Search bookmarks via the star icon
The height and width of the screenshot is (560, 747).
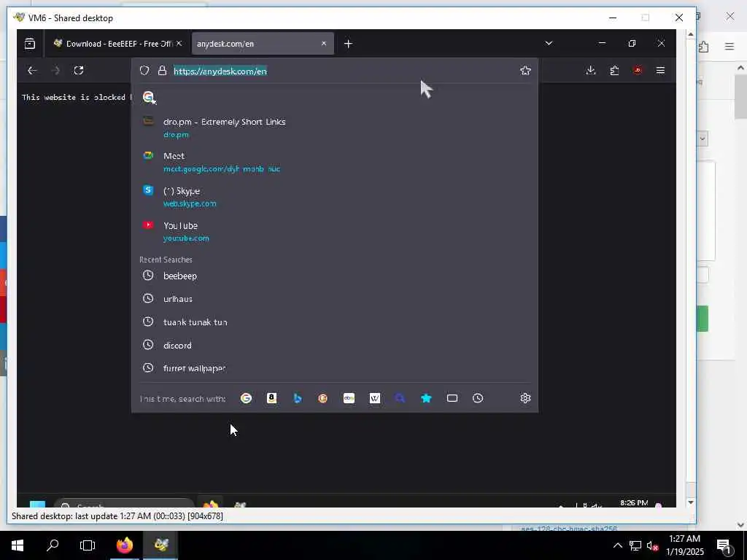[426, 398]
